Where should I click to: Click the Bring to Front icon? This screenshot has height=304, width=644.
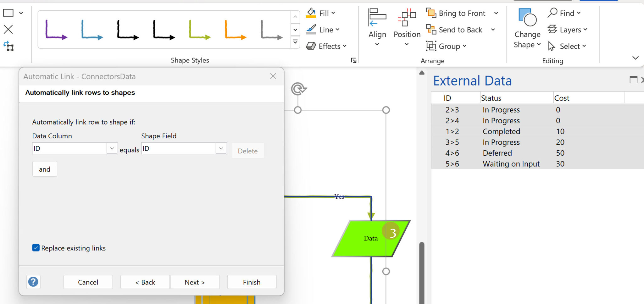point(431,13)
